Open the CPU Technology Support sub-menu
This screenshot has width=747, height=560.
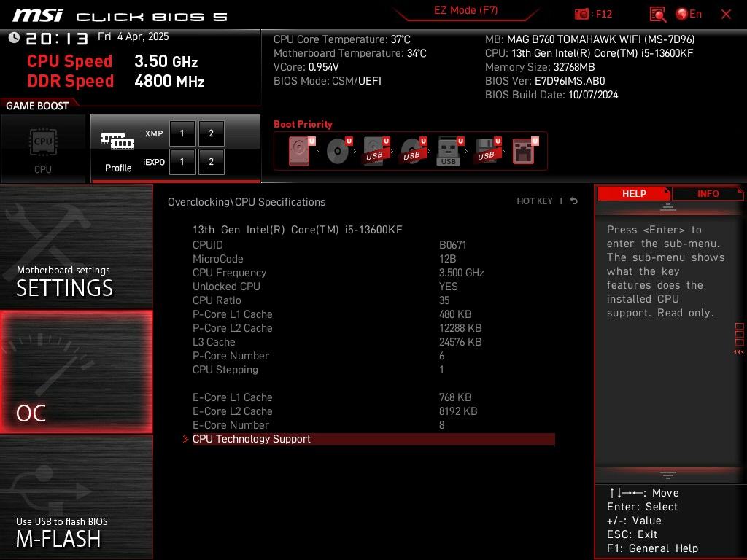373,439
